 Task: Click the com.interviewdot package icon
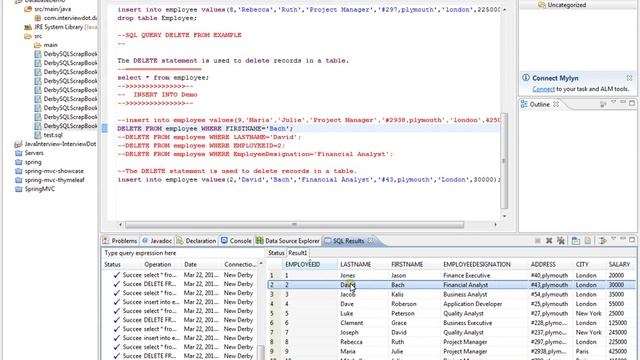38,18
